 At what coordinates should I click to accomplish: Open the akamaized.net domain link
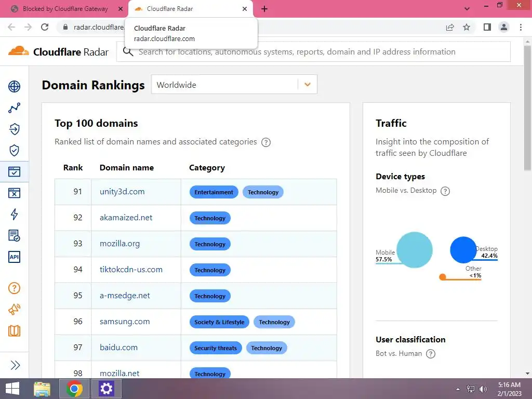(x=126, y=218)
